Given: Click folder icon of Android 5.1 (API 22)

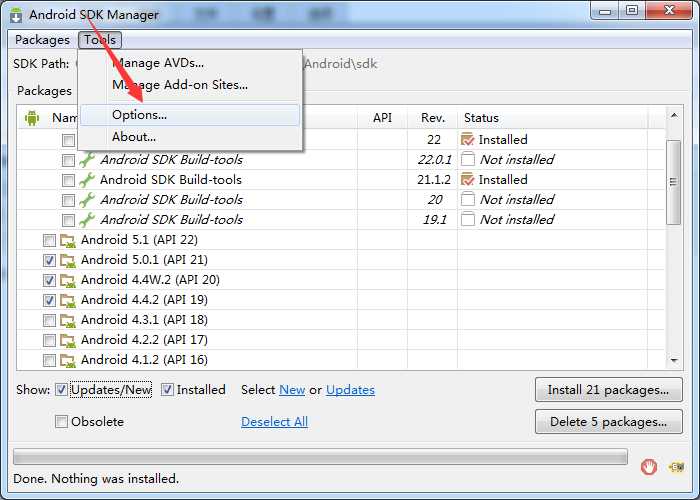Looking at the screenshot, I should coord(68,241).
